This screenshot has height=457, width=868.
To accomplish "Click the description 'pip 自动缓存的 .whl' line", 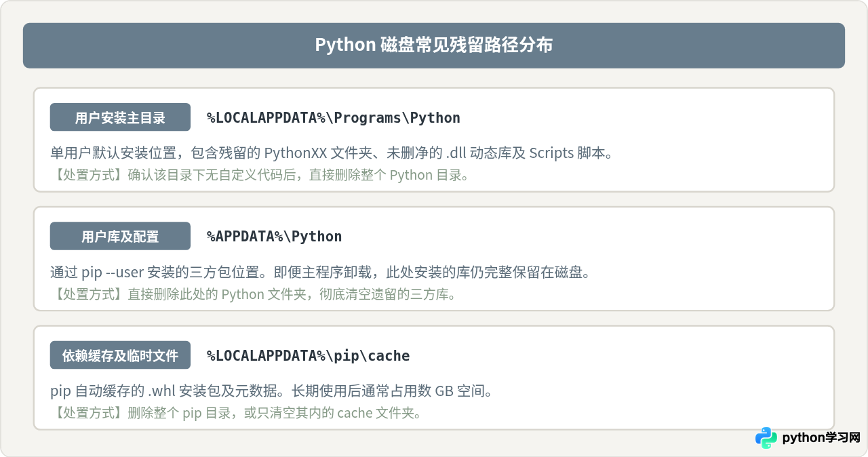I will click(271, 391).
